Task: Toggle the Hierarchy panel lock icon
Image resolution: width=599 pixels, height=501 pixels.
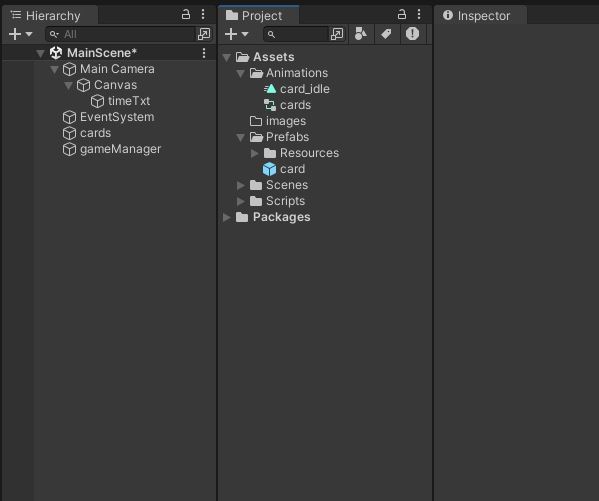Action: click(x=186, y=15)
